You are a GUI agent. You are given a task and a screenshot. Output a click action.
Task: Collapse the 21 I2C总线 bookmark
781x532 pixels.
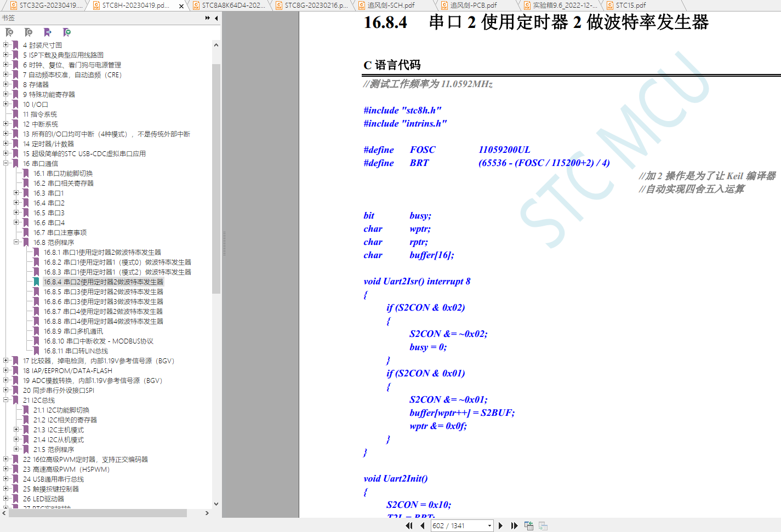(6, 400)
